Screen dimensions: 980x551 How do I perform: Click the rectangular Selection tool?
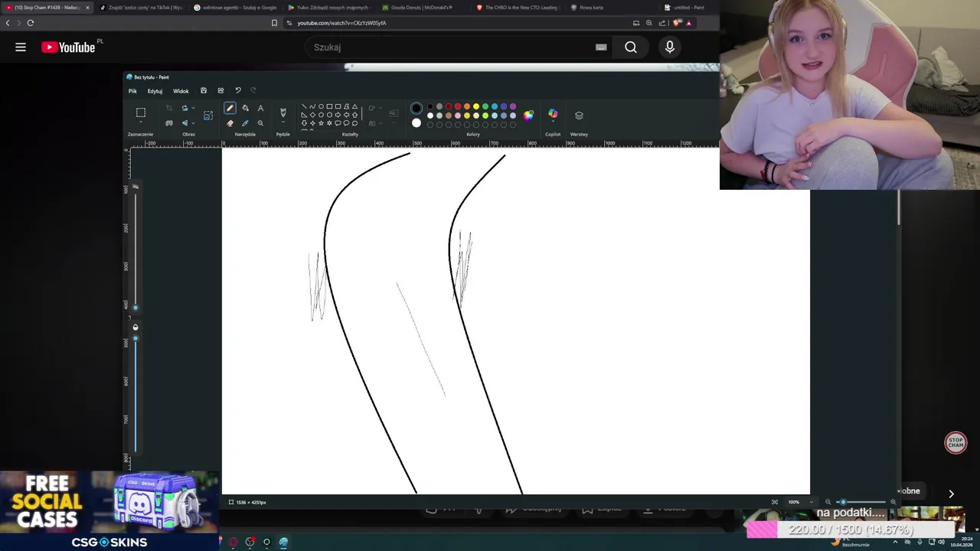[141, 112]
